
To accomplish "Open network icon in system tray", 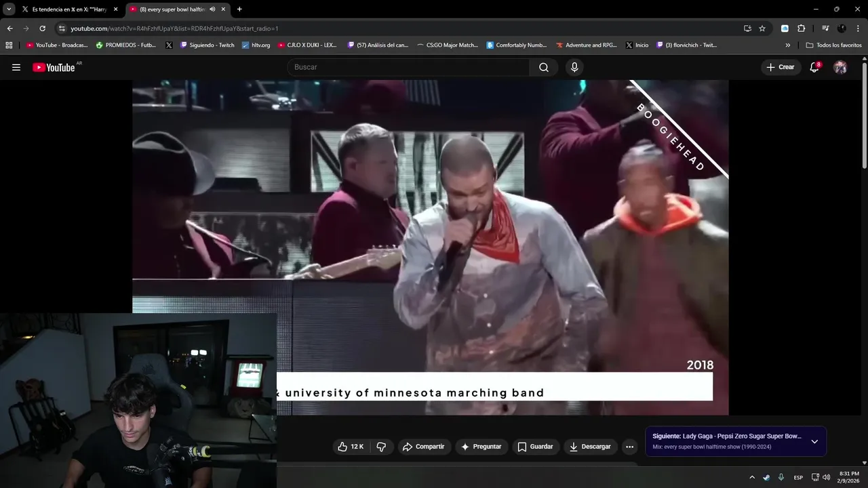I will [x=815, y=477].
